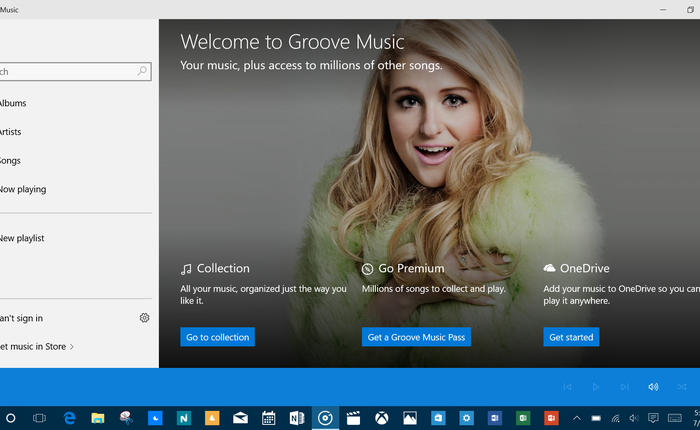Open Action Center notifications icon
Image resolution: width=700 pixels, height=430 pixels.
click(x=653, y=418)
